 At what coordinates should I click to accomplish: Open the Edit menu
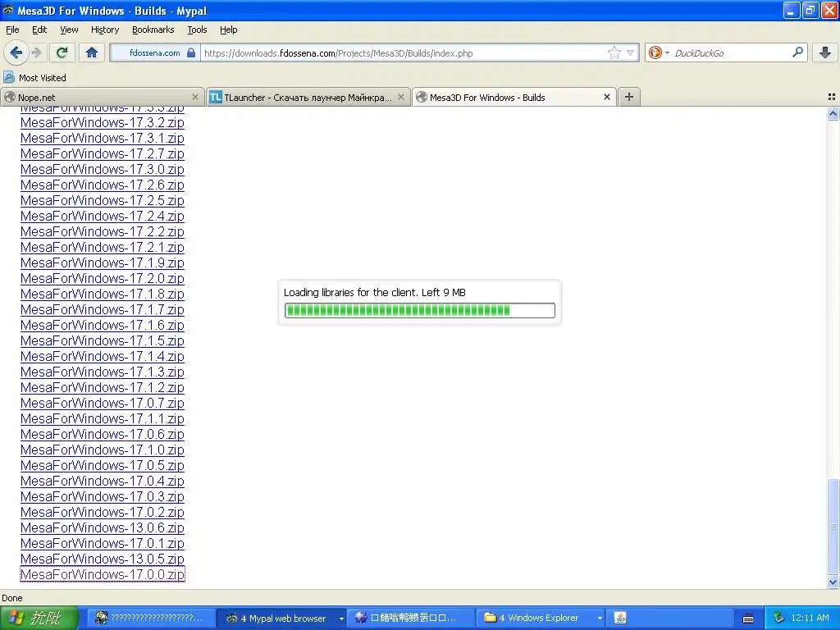tap(39, 30)
